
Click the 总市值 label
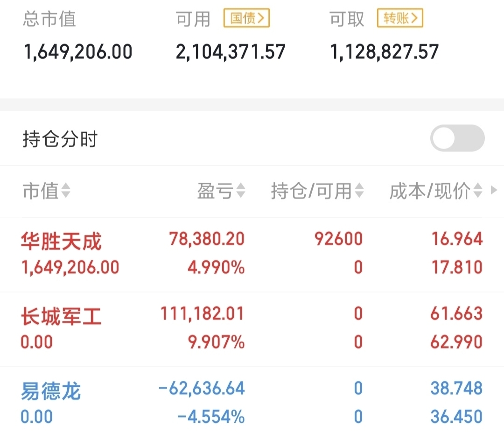click(x=49, y=19)
